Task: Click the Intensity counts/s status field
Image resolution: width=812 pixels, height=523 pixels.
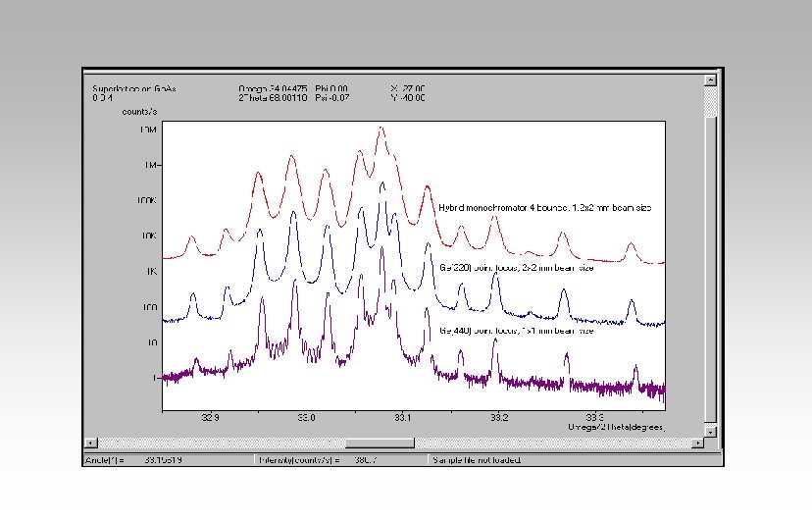Action: pyautogui.click(x=318, y=460)
